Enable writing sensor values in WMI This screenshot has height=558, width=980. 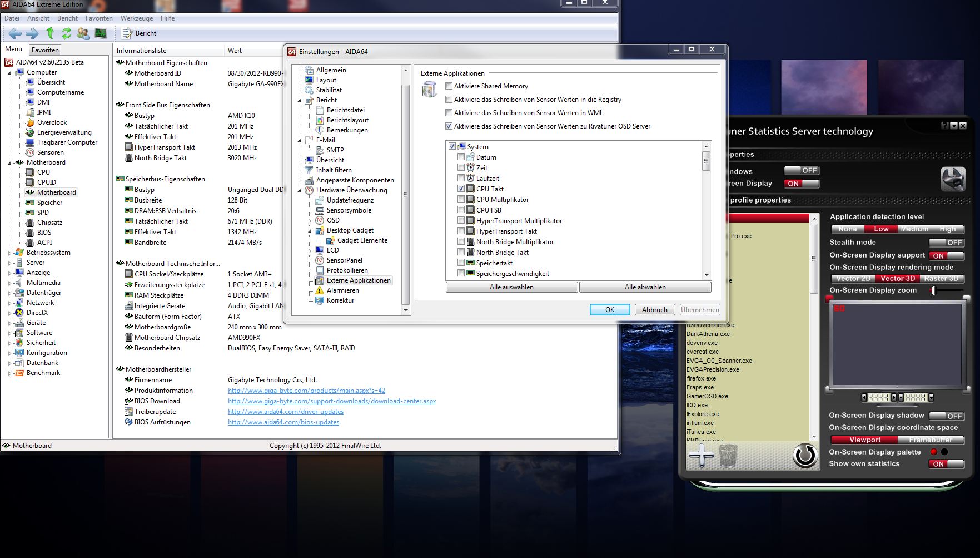point(449,113)
